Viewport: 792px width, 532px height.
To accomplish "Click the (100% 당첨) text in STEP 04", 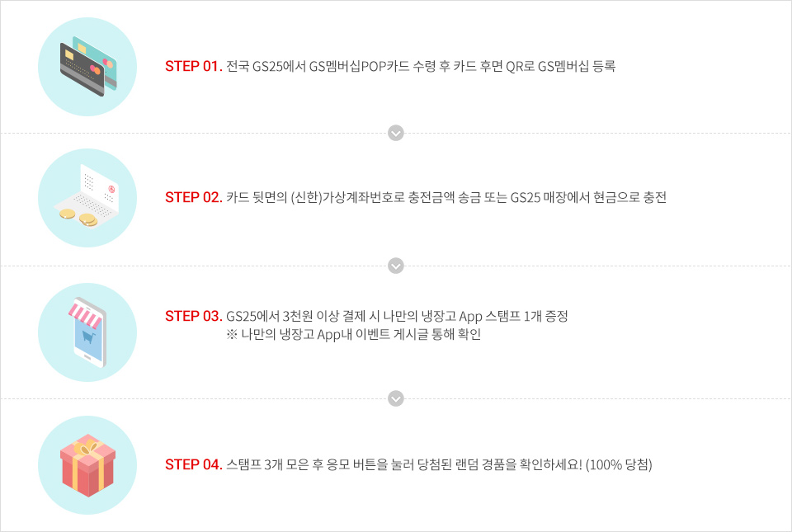I will (x=618, y=464).
